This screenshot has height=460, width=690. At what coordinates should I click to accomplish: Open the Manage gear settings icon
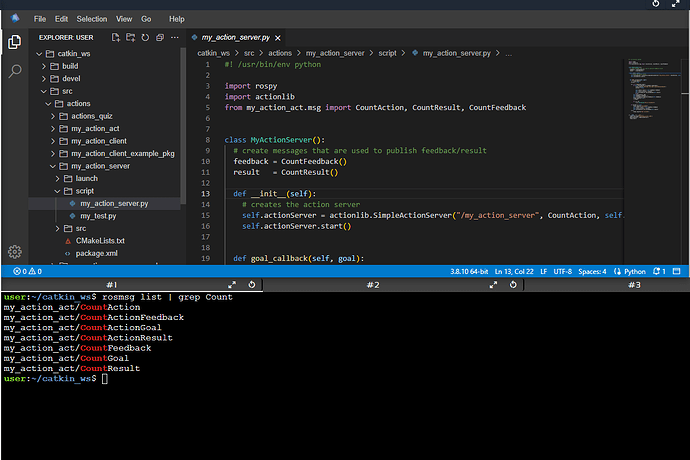point(15,252)
